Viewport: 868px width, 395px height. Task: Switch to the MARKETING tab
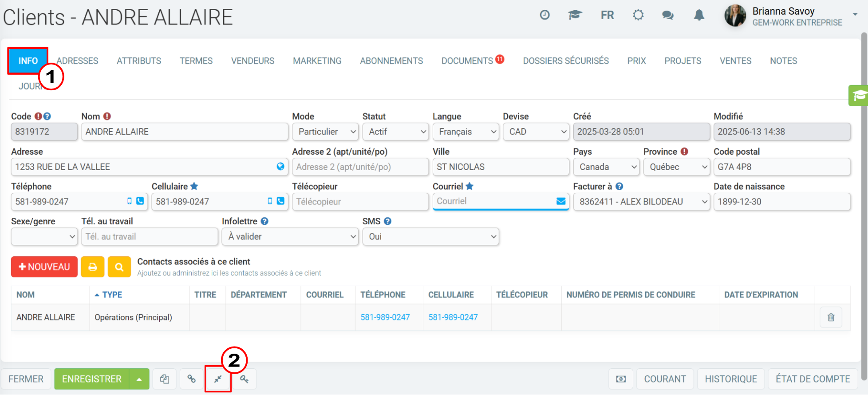[x=317, y=61]
